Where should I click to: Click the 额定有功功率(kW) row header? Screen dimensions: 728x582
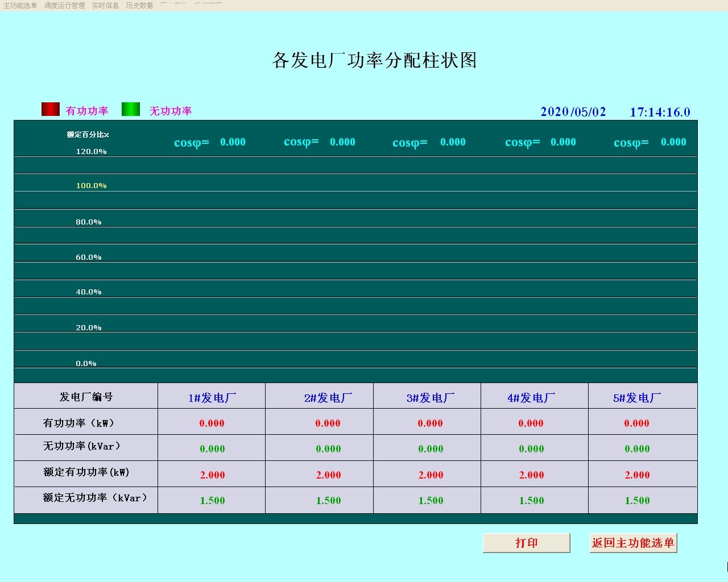(x=86, y=472)
